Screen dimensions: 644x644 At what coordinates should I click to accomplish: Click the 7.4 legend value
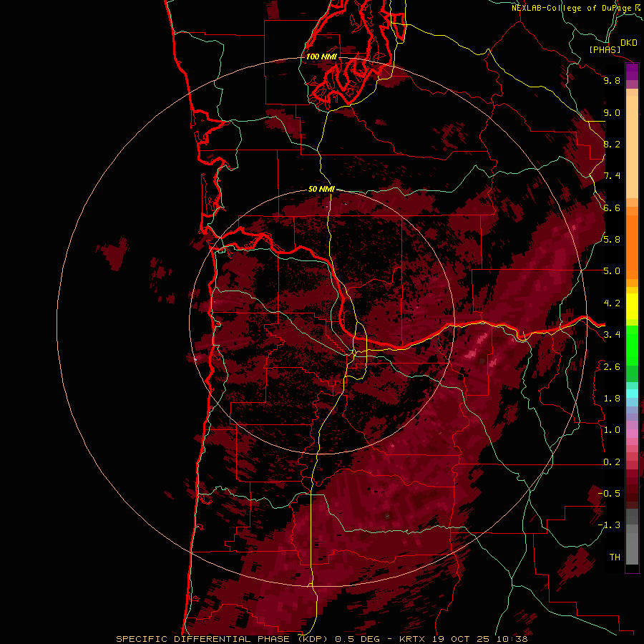[612, 176]
